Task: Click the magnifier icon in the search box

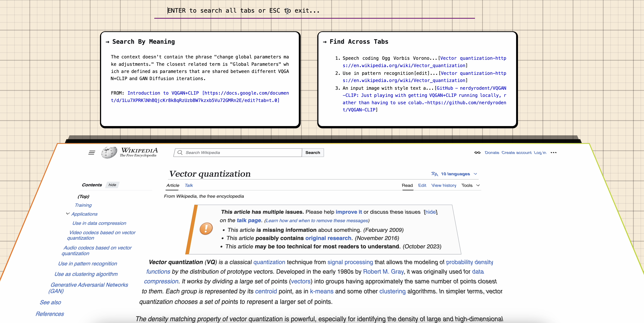Action: tap(180, 152)
